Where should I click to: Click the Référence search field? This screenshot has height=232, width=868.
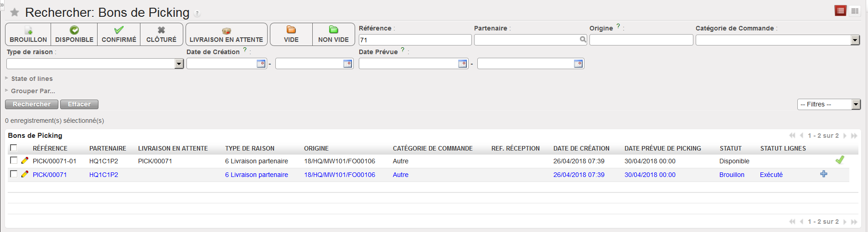point(415,40)
